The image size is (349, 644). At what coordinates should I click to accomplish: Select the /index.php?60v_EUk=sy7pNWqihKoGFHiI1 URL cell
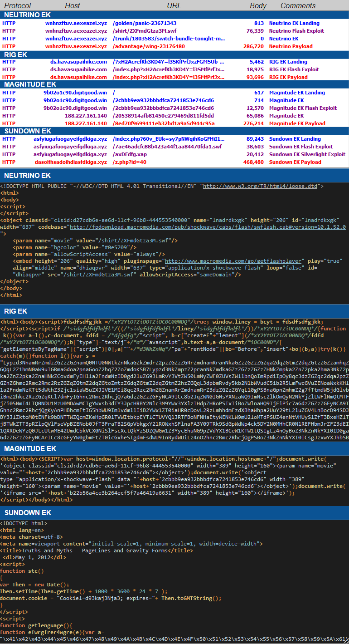[x=169, y=139]
